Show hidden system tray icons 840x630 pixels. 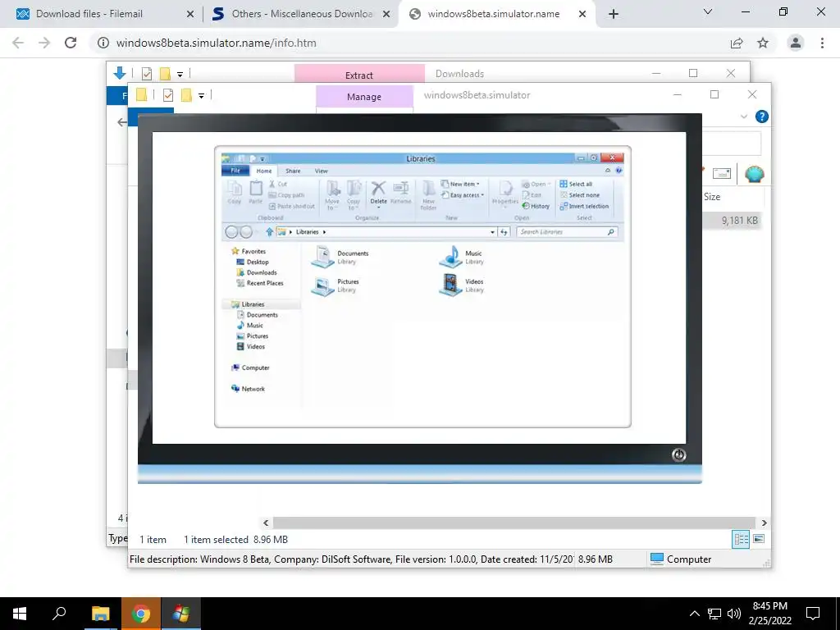coord(694,614)
